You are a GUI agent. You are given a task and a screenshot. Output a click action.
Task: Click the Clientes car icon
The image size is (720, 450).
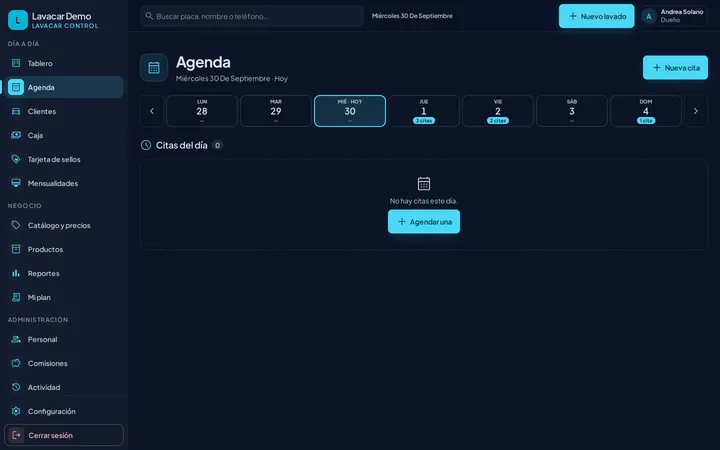(16, 111)
